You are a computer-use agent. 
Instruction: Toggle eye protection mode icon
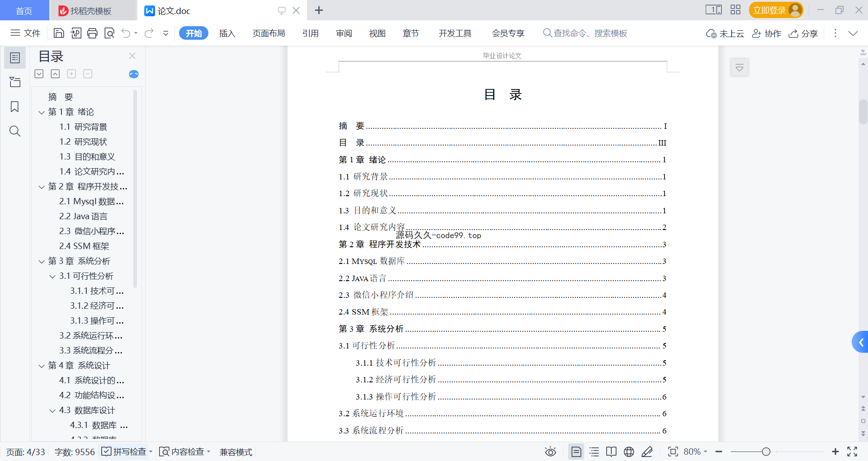click(x=550, y=452)
